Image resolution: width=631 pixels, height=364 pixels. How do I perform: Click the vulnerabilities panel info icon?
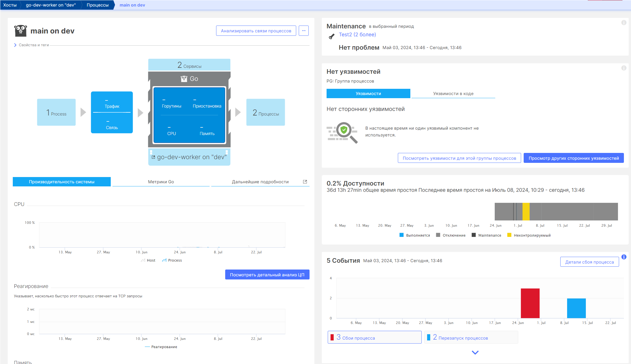(x=624, y=68)
